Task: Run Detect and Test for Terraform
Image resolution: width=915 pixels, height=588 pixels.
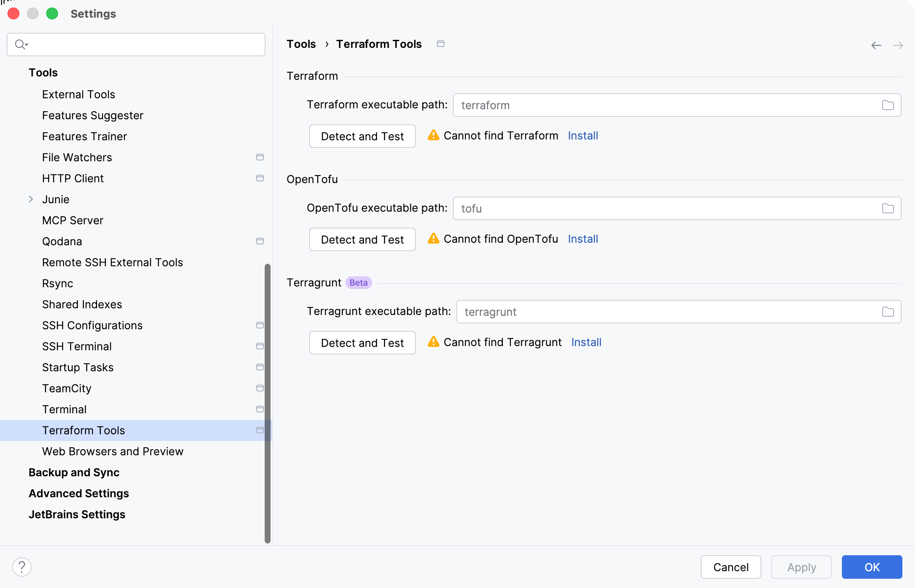Action: [362, 136]
